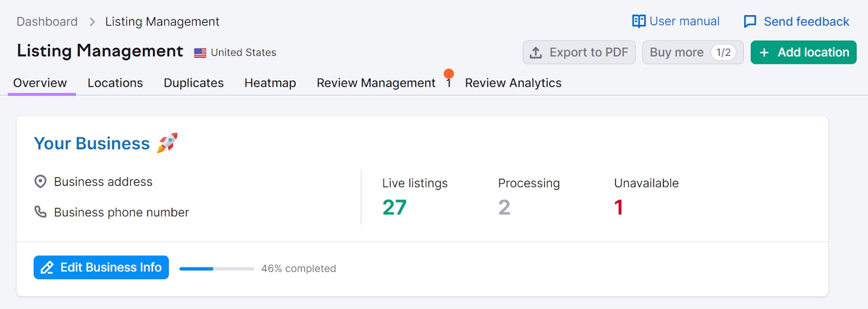Click the United States flag icon
This screenshot has width=868, height=309.
click(x=200, y=53)
